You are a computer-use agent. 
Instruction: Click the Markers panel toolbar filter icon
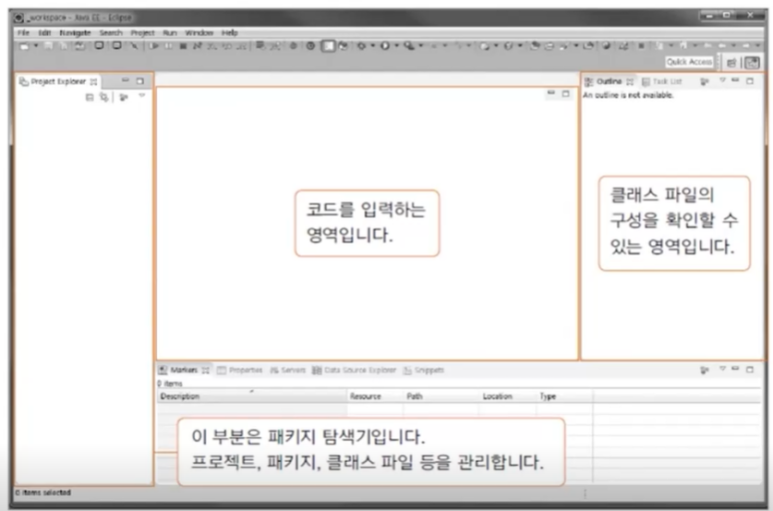coord(704,370)
